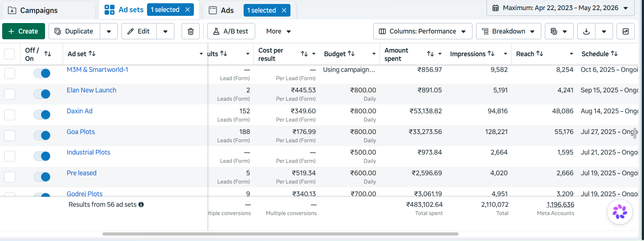This screenshot has height=241, width=644.
Task: Sort by Budget column arrows
Action: [351, 54]
